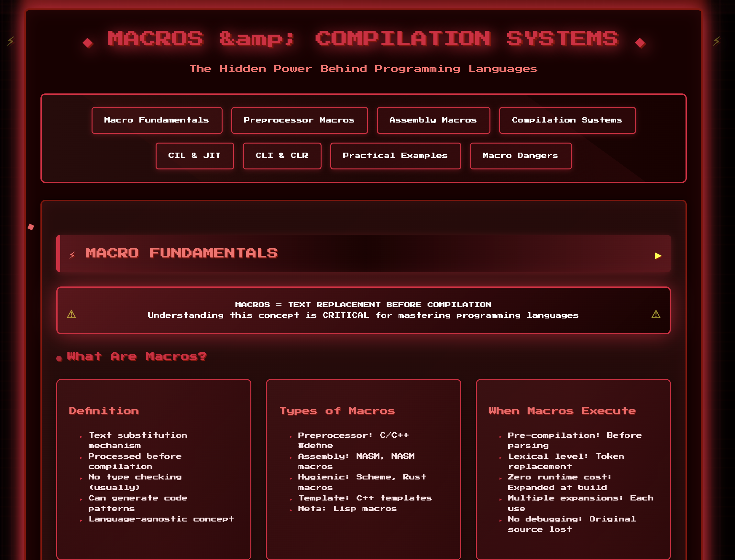Screen dimensions: 735x560
Task: Click the right warning triangle icon
Action: pos(656,314)
